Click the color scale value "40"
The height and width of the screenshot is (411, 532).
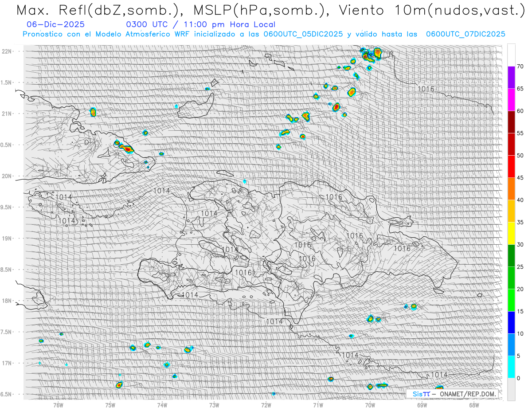pos(520,200)
